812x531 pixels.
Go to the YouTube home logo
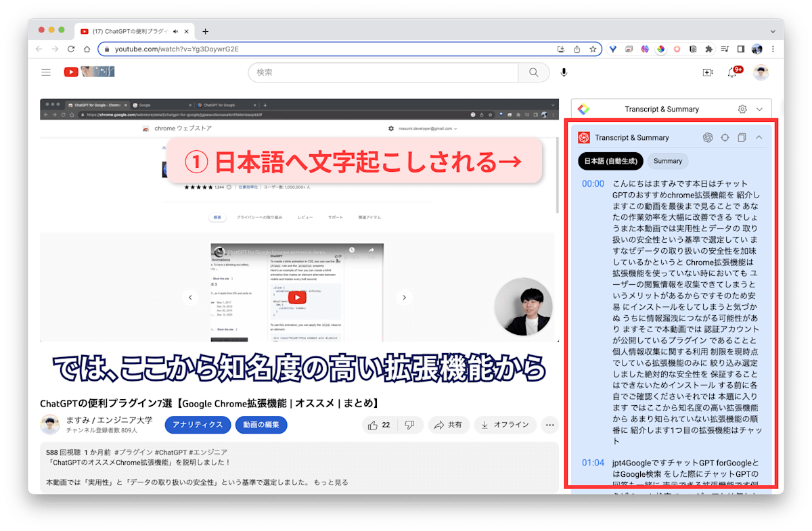click(89, 72)
